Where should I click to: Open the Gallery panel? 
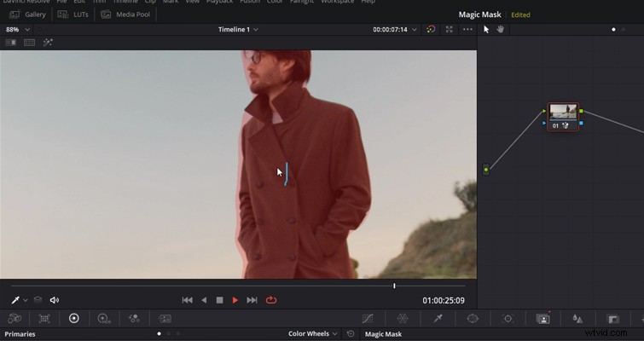27,14
